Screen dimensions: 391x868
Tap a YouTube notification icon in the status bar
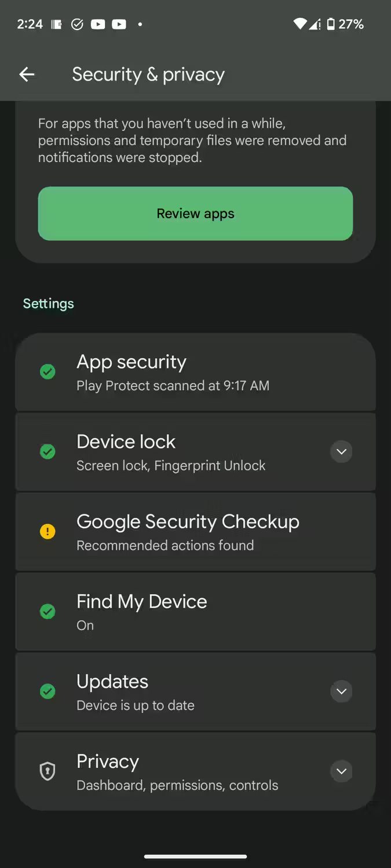point(98,24)
